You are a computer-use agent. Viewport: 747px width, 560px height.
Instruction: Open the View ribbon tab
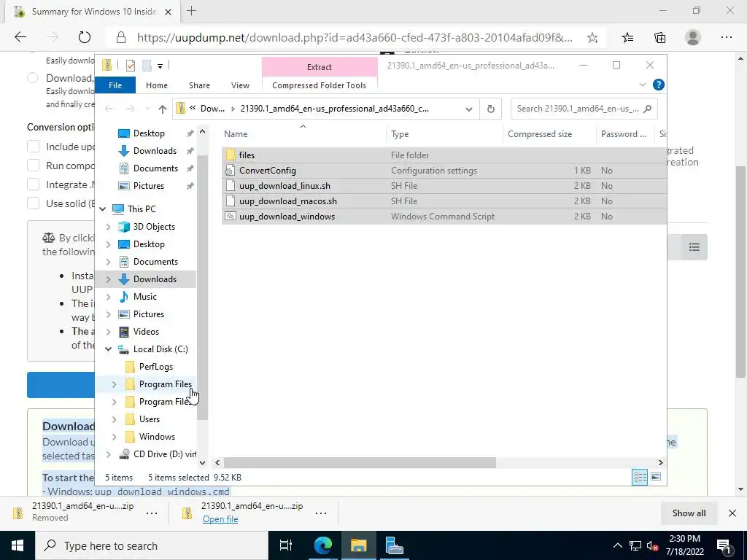point(240,85)
